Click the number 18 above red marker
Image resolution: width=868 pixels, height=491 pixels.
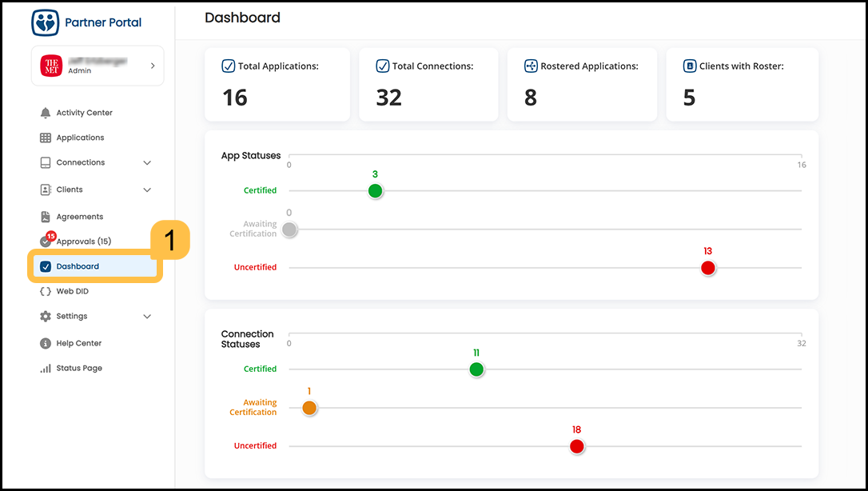576,430
